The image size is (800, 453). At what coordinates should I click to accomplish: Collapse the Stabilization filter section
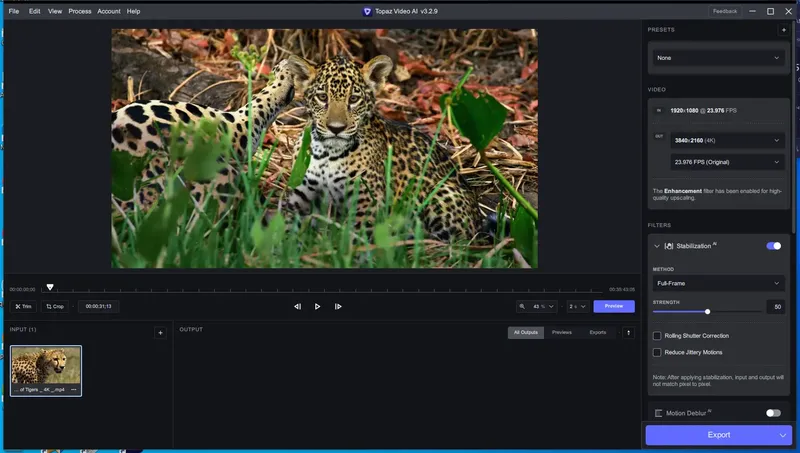pos(657,246)
